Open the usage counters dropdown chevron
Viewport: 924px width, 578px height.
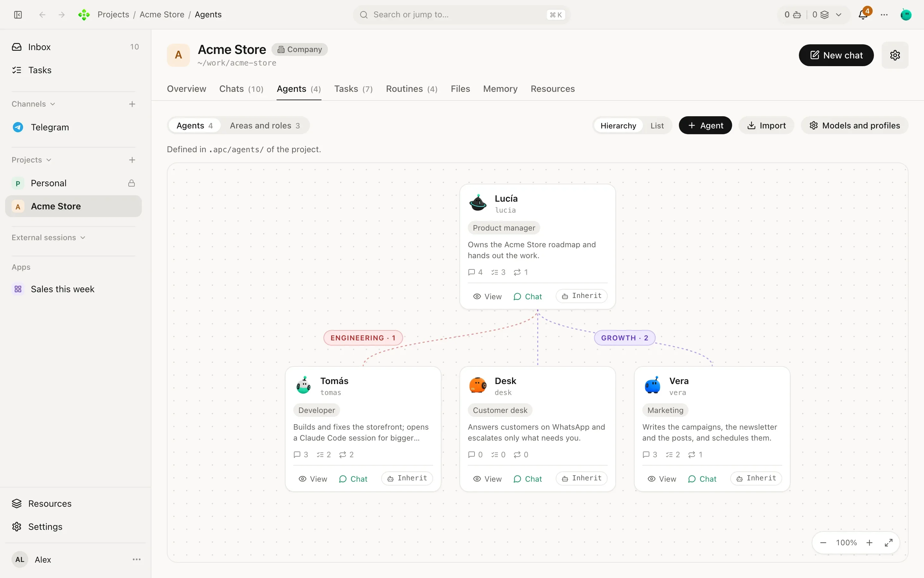839,14
